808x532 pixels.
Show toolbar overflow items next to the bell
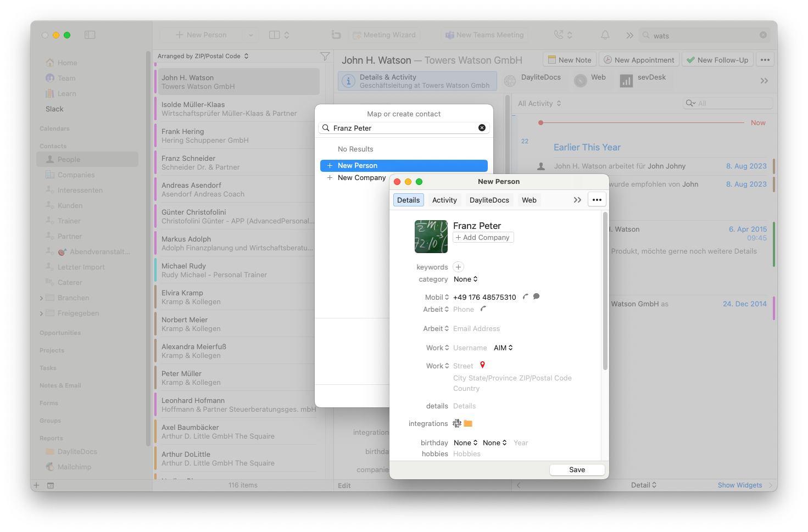(x=629, y=35)
